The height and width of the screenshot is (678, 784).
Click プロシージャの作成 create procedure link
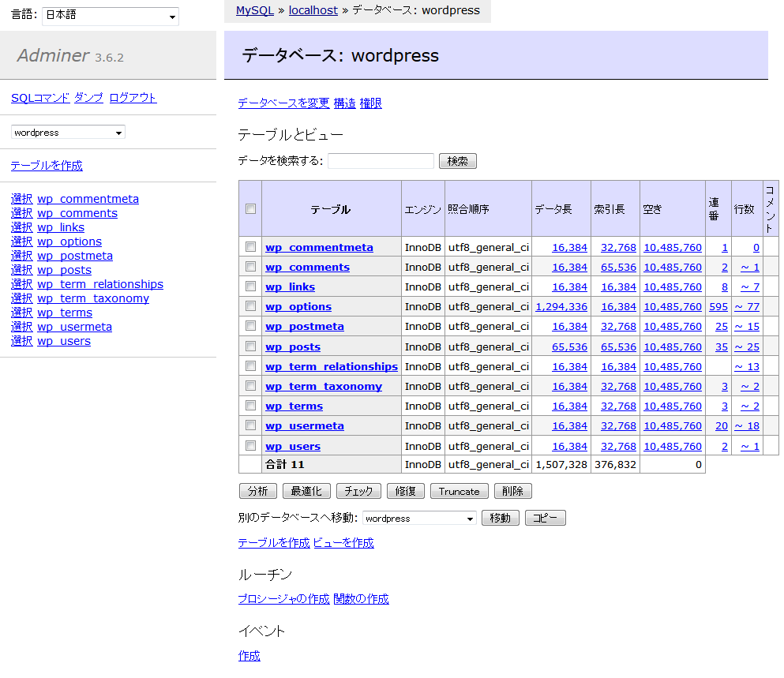click(x=284, y=599)
